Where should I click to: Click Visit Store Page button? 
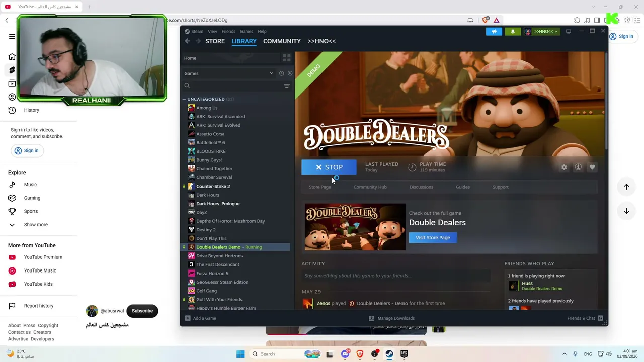tap(433, 238)
